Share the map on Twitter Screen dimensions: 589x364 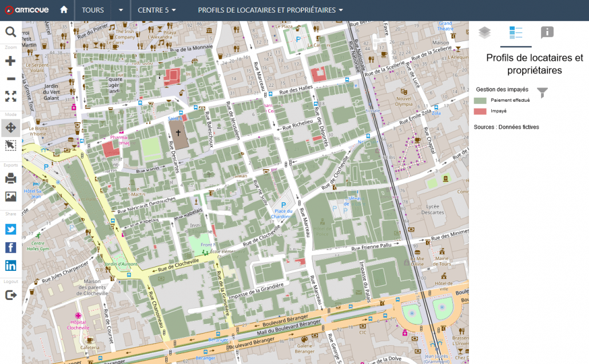(10, 229)
